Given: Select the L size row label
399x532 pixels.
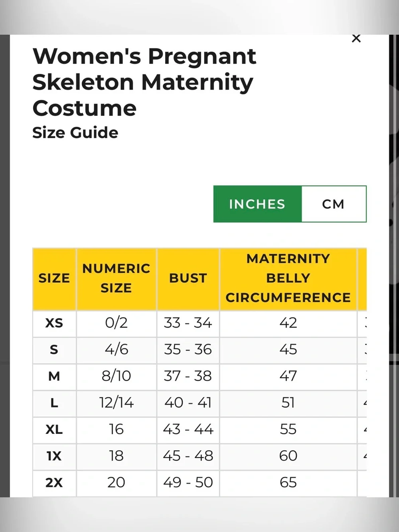Looking at the screenshot, I should 54,403.
